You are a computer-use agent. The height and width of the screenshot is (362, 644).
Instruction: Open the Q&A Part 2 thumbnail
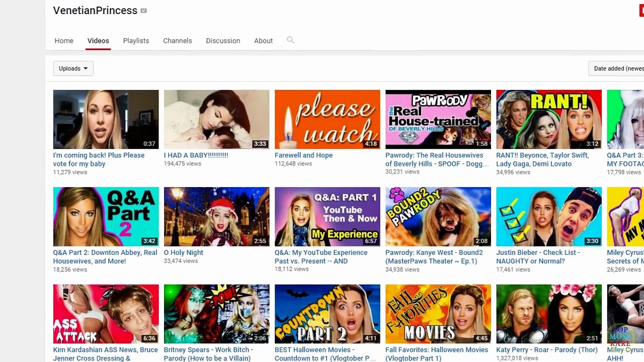point(106,217)
